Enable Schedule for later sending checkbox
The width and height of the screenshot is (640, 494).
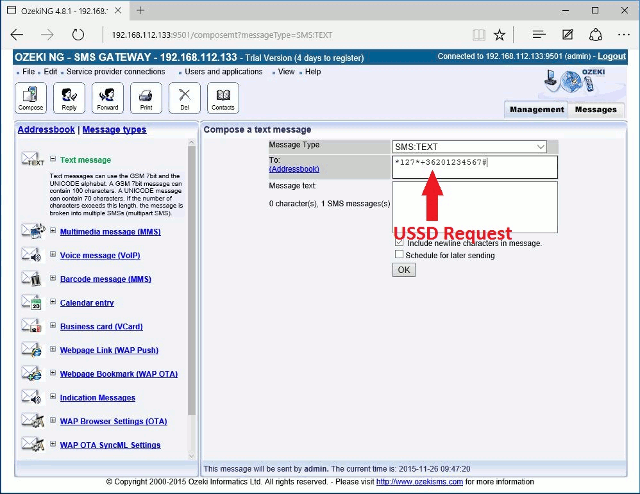click(x=399, y=254)
